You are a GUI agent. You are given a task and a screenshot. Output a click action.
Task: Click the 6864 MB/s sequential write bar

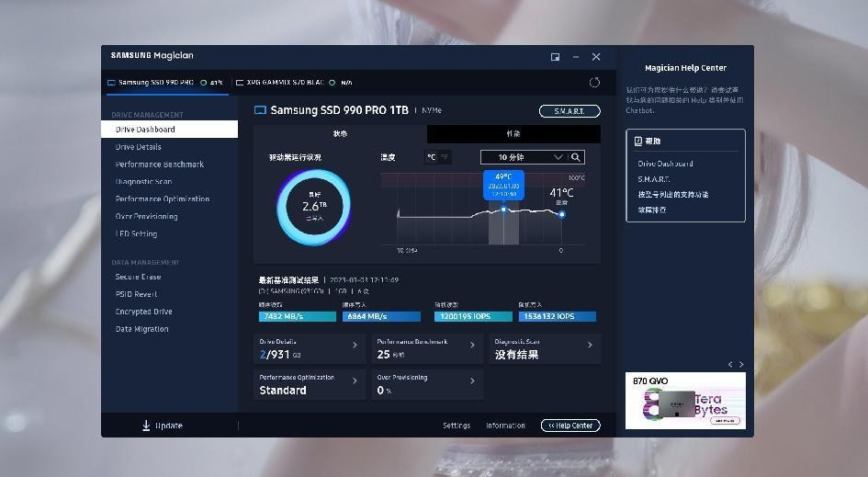[x=381, y=316]
